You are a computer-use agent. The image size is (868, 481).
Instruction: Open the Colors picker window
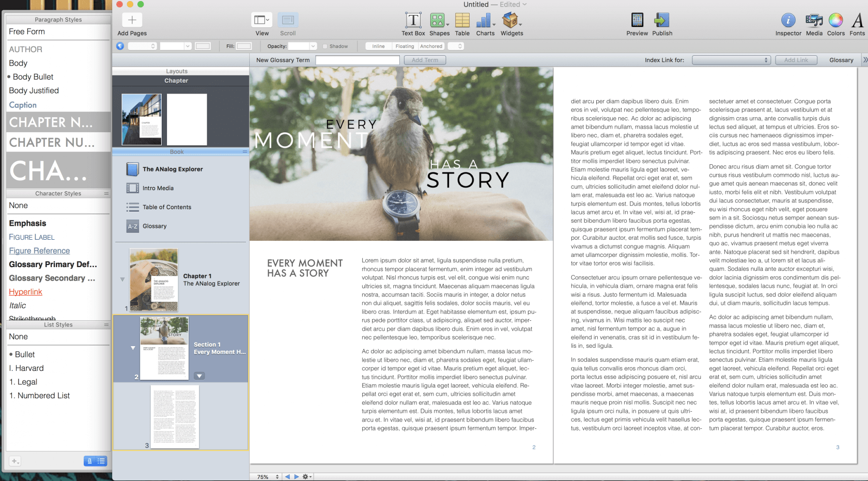835,20
